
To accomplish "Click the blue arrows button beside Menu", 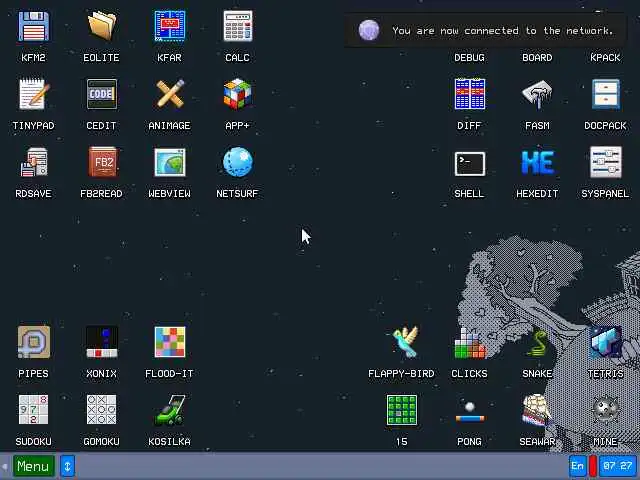I will coord(68,466).
